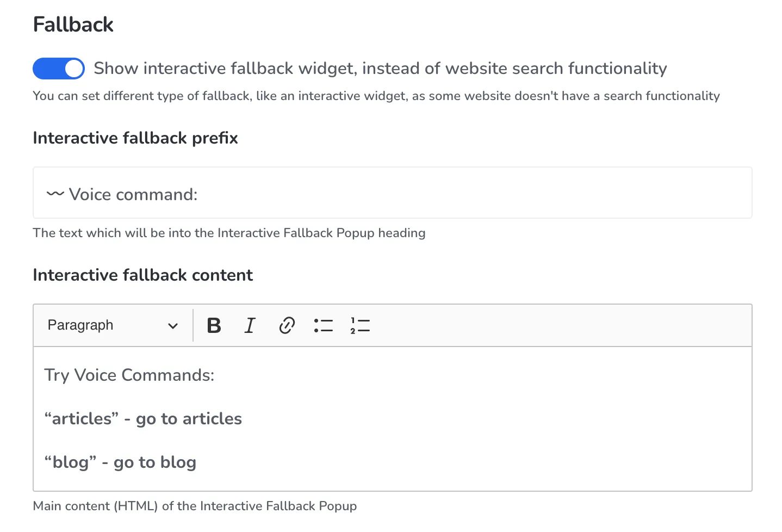Click the 'Fallback' section title
This screenshot has width=782, height=532.
pyautogui.click(x=73, y=24)
